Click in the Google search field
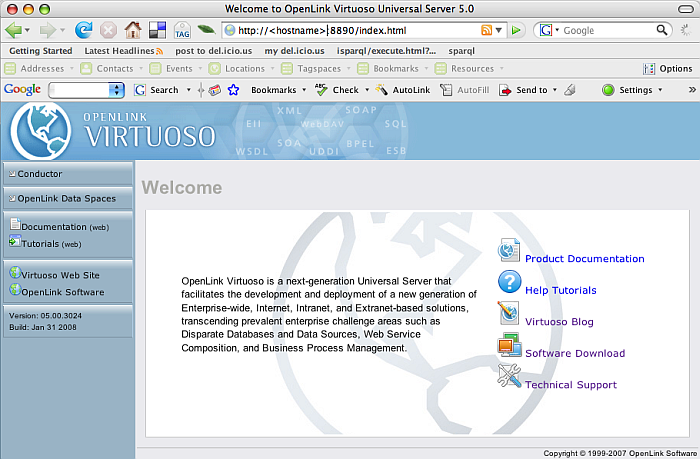Image resolution: width=700 pixels, height=459 pixels. (x=608, y=30)
